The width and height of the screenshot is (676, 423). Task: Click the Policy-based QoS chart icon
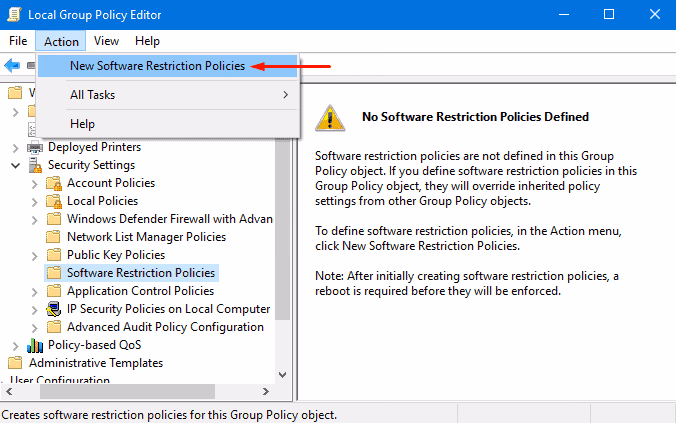pyautogui.click(x=35, y=345)
